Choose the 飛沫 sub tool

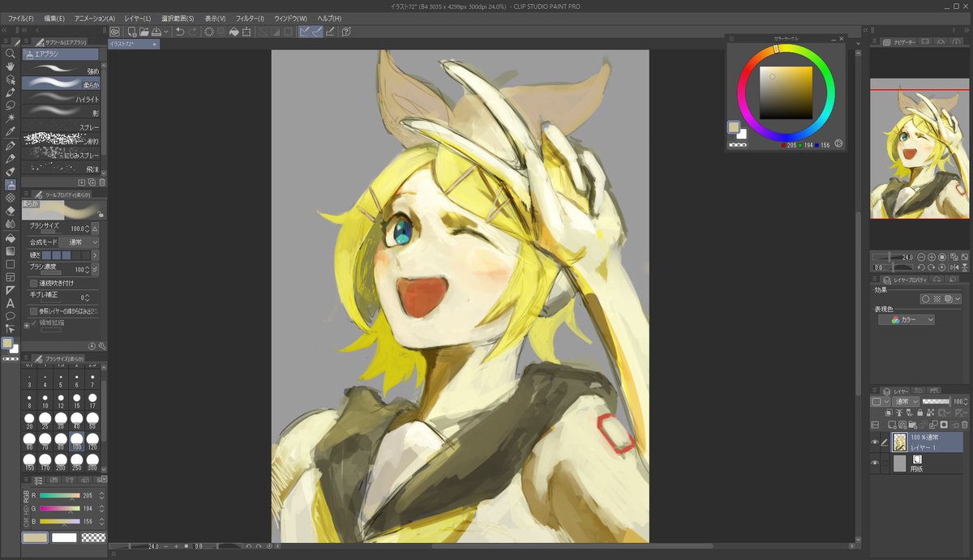61,169
